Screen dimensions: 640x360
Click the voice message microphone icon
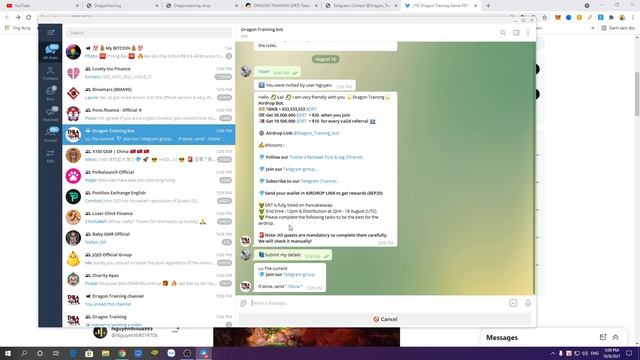click(528, 303)
